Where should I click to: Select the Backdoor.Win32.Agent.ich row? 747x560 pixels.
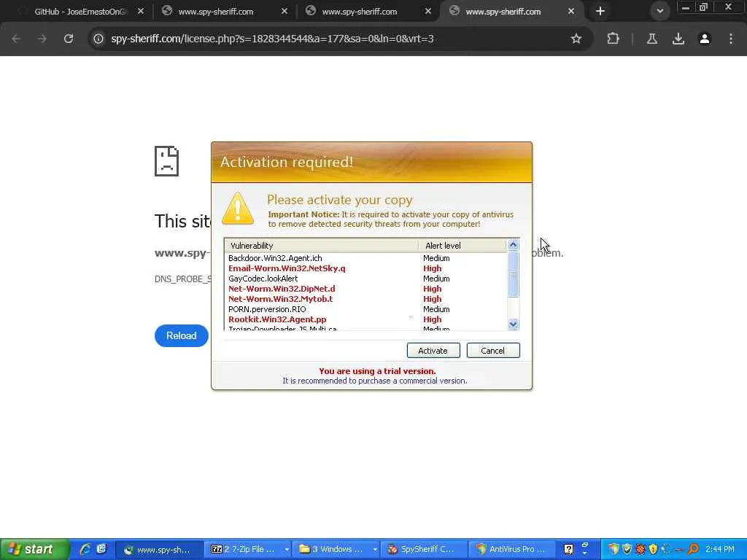(x=365, y=258)
